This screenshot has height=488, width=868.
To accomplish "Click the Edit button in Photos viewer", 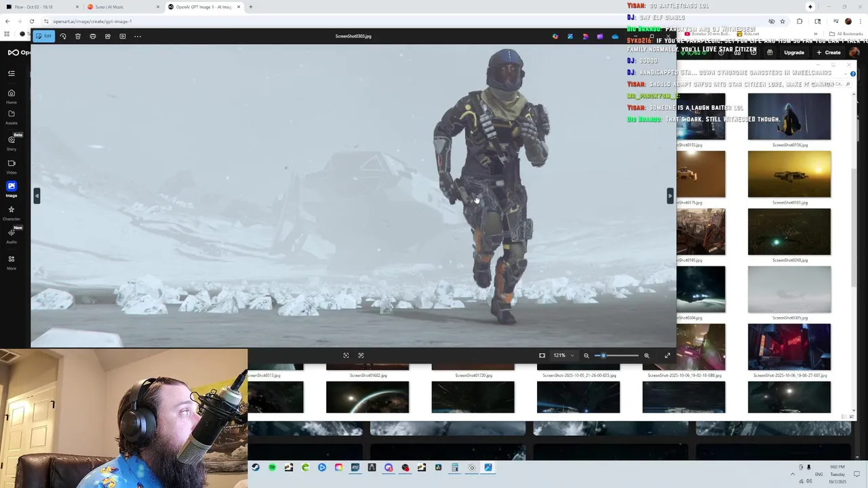I will click(x=44, y=36).
